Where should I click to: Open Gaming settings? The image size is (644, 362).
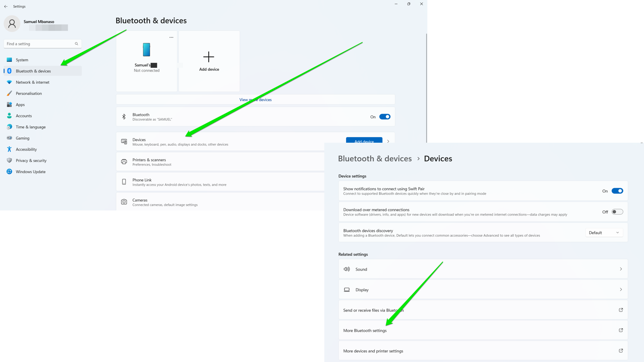[x=42, y=138]
